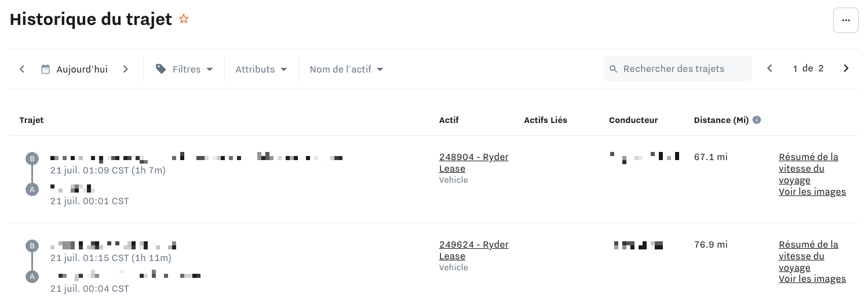Open the Attributs dropdown
Viewport: 868px width, 308px height.
click(261, 69)
